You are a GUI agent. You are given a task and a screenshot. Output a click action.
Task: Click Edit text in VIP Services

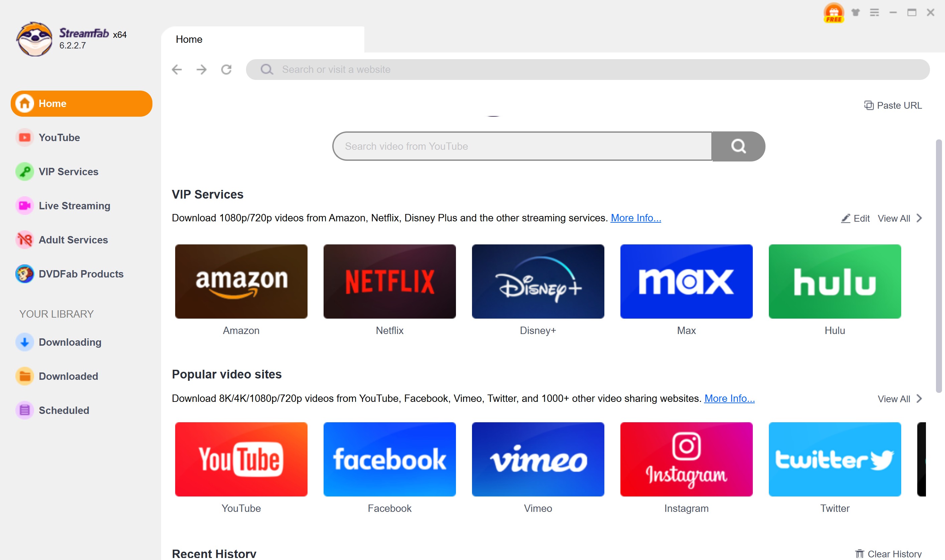861,219
